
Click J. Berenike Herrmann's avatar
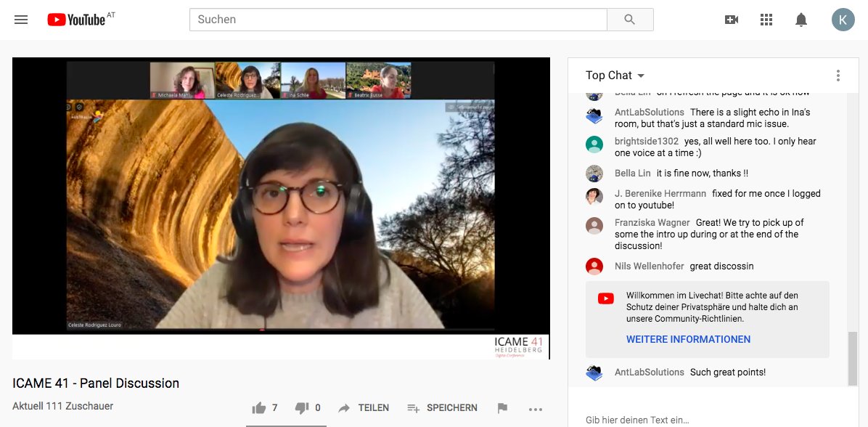[x=594, y=197]
